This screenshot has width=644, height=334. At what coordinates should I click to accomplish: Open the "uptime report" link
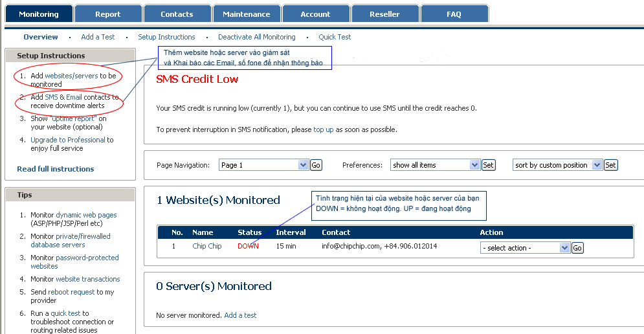click(x=74, y=118)
